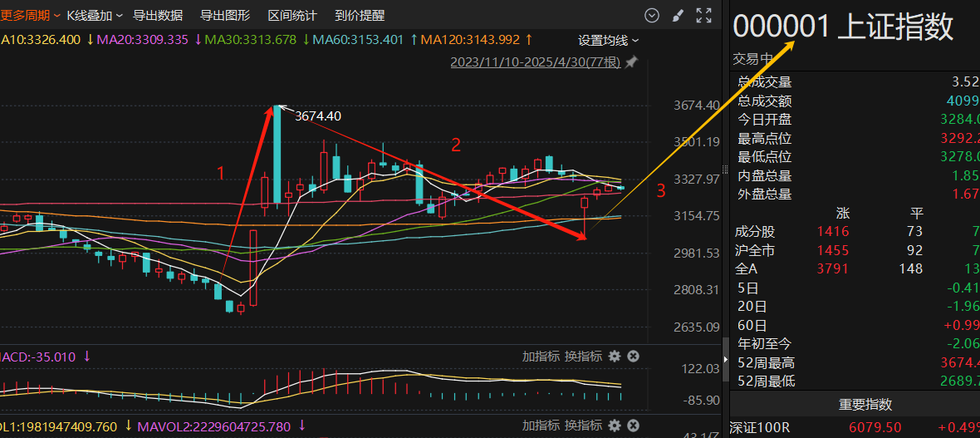Select 深证100R index row

pos(855,429)
